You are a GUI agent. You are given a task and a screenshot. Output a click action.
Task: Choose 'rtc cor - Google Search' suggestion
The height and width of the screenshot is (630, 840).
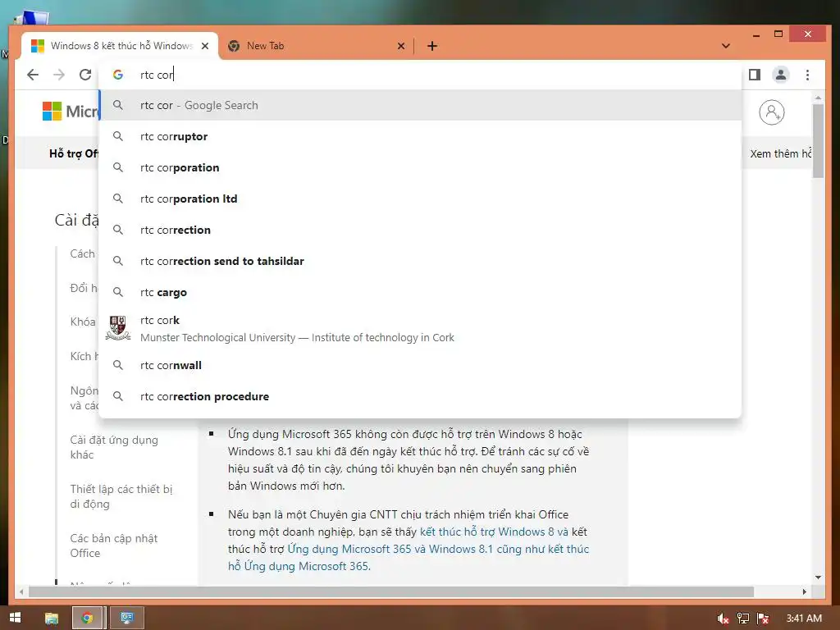coord(421,106)
